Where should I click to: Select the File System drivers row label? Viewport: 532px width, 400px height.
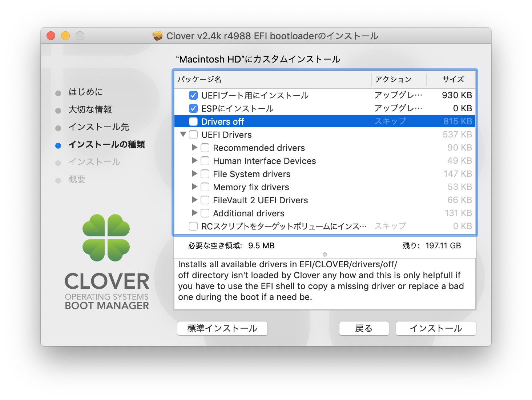click(252, 174)
